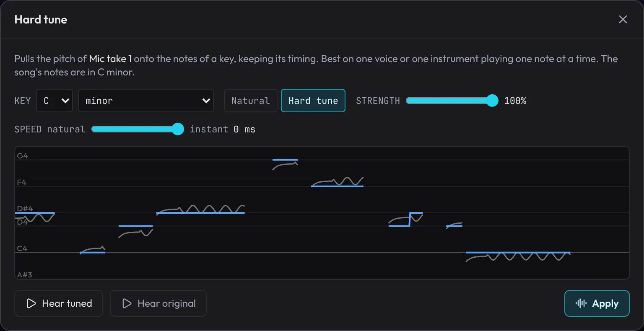Image resolution: width=644 pixels, height=331 pixels.
Task: Play the Hear original preview
Action: (158, 303)
